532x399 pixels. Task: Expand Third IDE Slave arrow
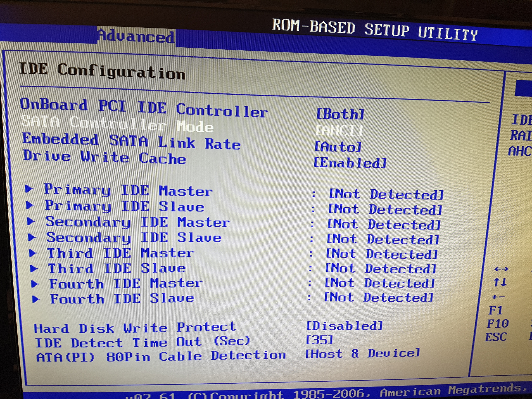click(x=34, y=269)
